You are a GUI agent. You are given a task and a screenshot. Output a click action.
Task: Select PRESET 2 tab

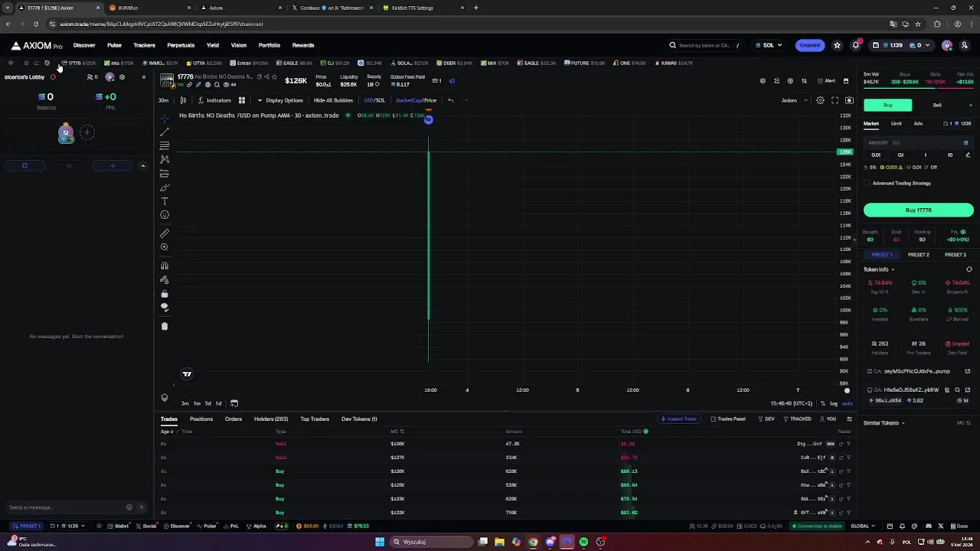pos(919,255)
